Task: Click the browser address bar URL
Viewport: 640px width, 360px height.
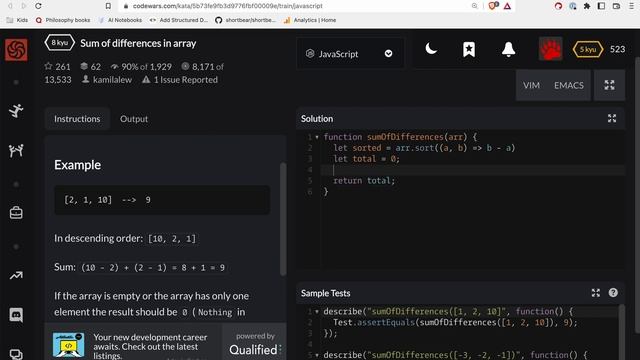Action: click(x=227, y=6)
